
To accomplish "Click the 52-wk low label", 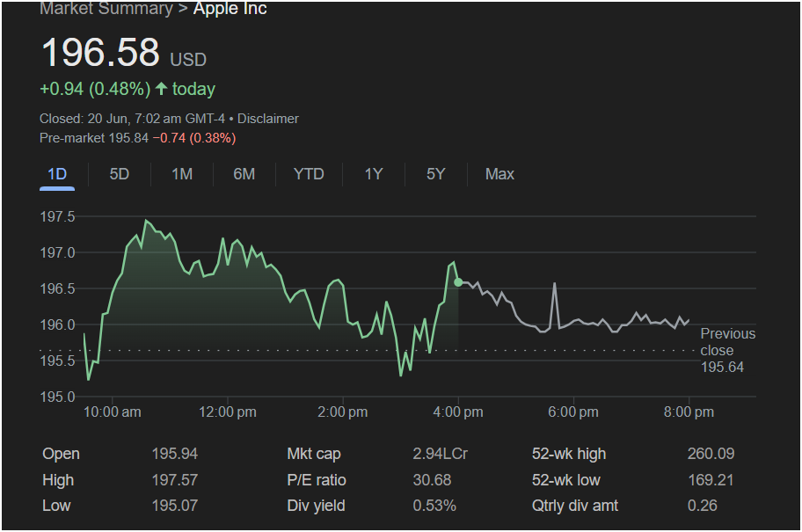I will 566,480.
